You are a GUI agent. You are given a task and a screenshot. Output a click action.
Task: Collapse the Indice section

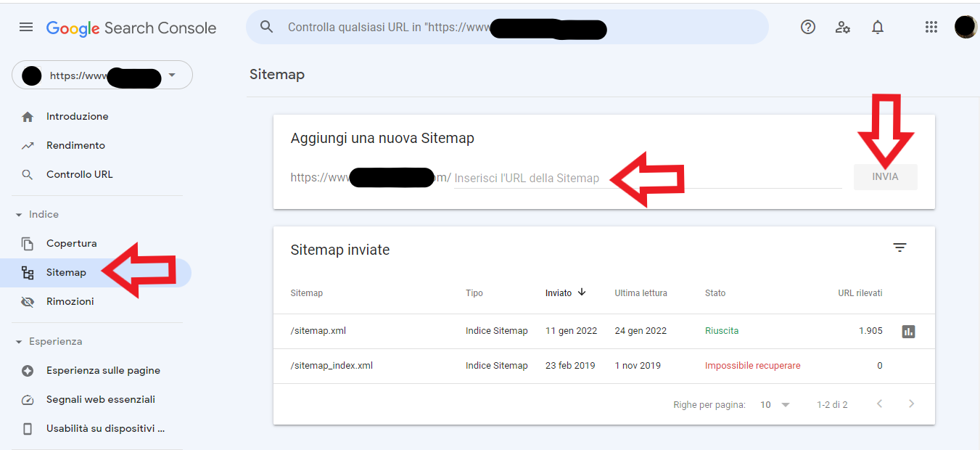point(19,215)
